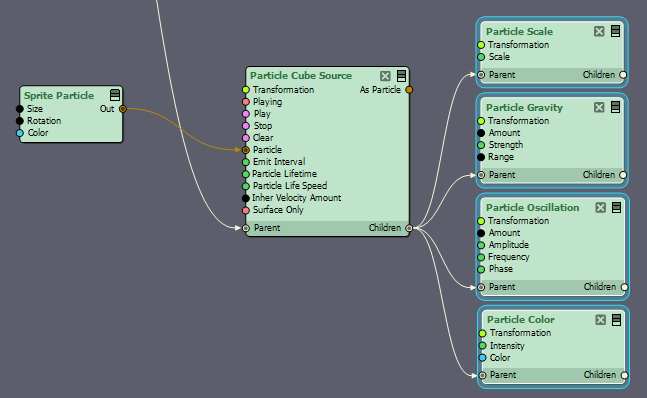The image size is (647, 398).
Task: Click Cube Source Transformation port
Action: click(x=246, y=90)
